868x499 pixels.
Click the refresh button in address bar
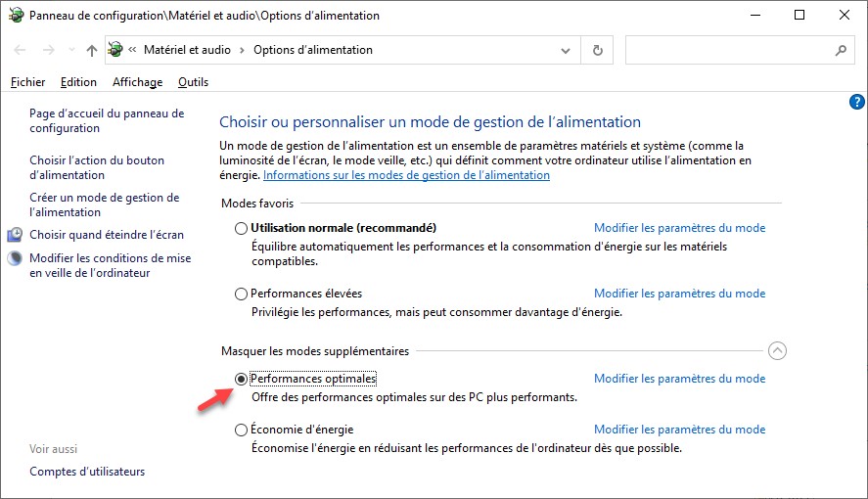pyautogui.click(x=597, y=50)
